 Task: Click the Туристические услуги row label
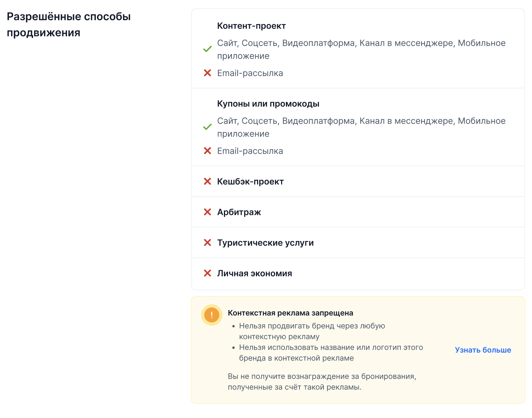pos(265,243)
